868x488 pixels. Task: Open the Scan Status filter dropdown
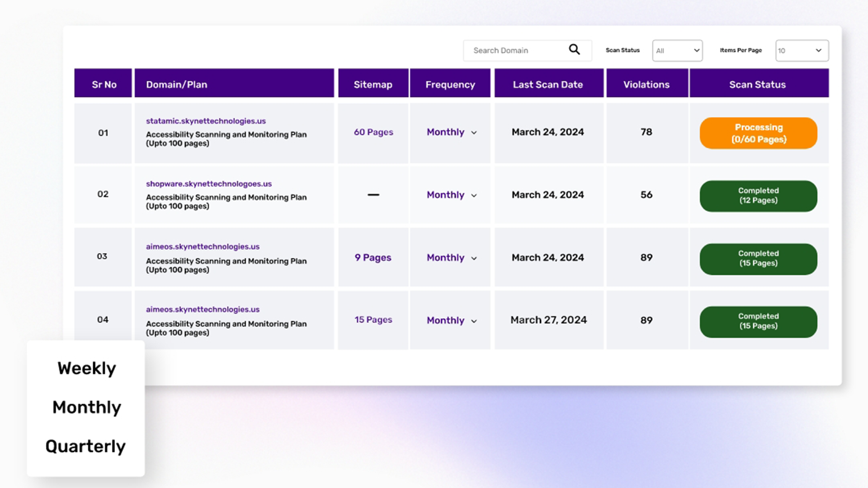pos(677,51)
